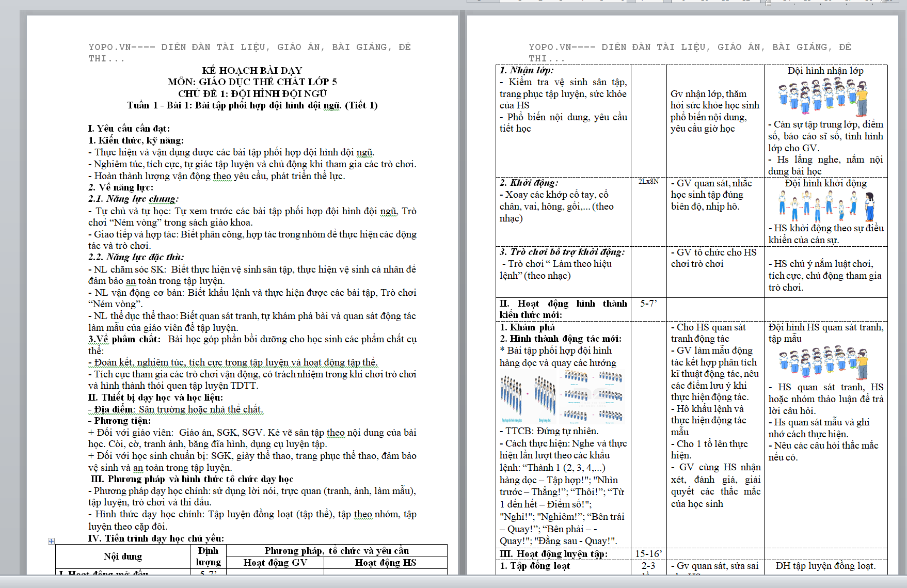Click '- GV tổ chức cho HS chơi trò chơi'
This screenshot has height=588, width=907.
pos(713,258)
